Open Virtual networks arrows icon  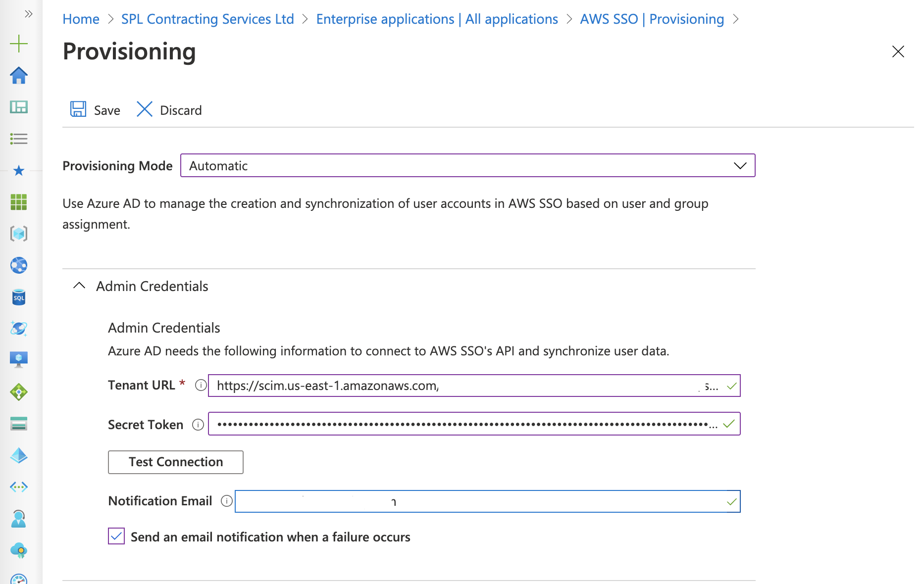[19, 487]
